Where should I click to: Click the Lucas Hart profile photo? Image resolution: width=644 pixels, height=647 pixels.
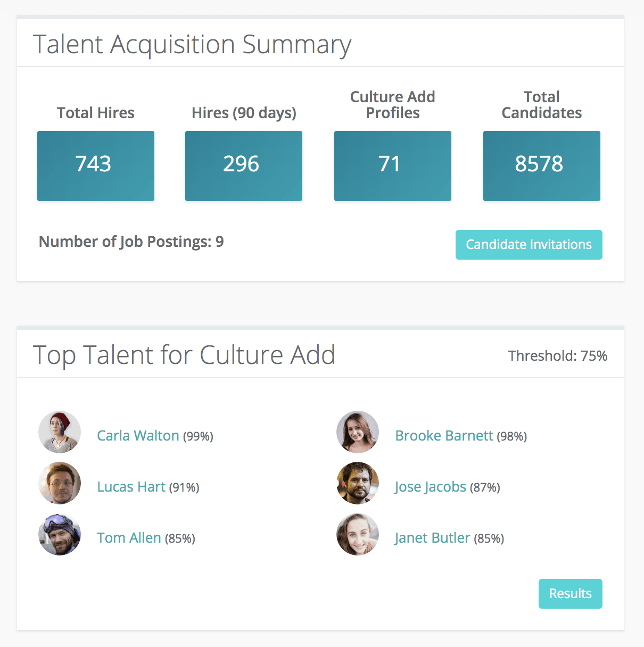pyautogui.click(x=59, y=483)
